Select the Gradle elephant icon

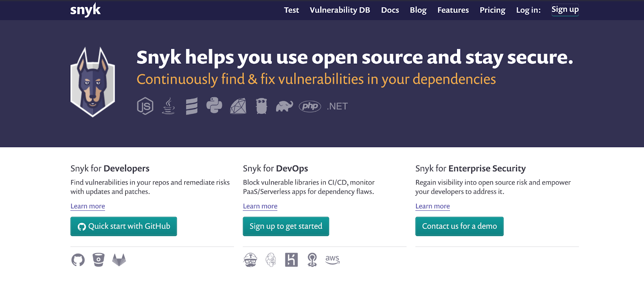click(284, 106)
